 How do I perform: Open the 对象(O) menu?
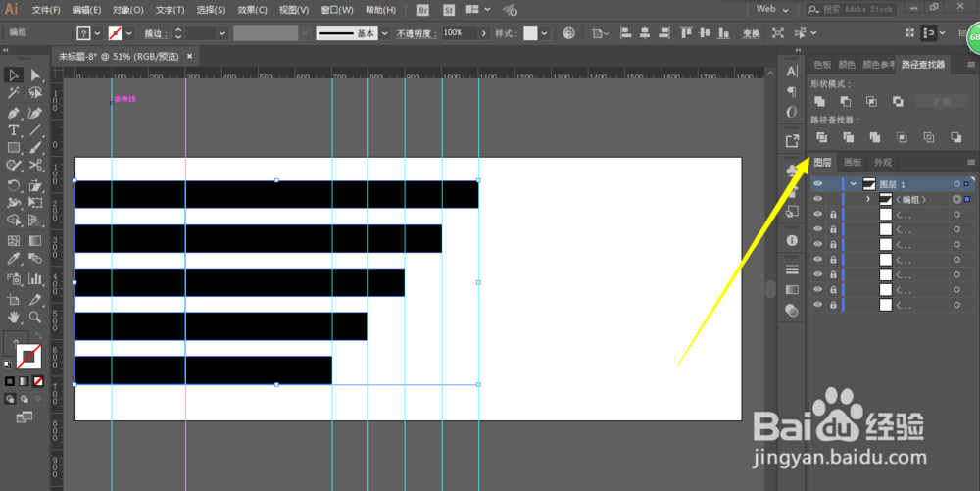coord(128,10)
